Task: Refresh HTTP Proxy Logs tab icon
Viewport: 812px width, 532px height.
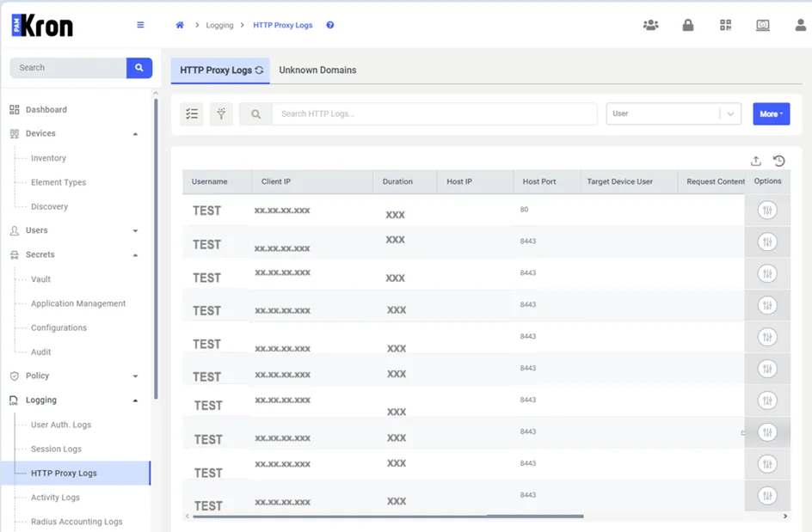Action: pyautogui.click(x=260, y=70)
